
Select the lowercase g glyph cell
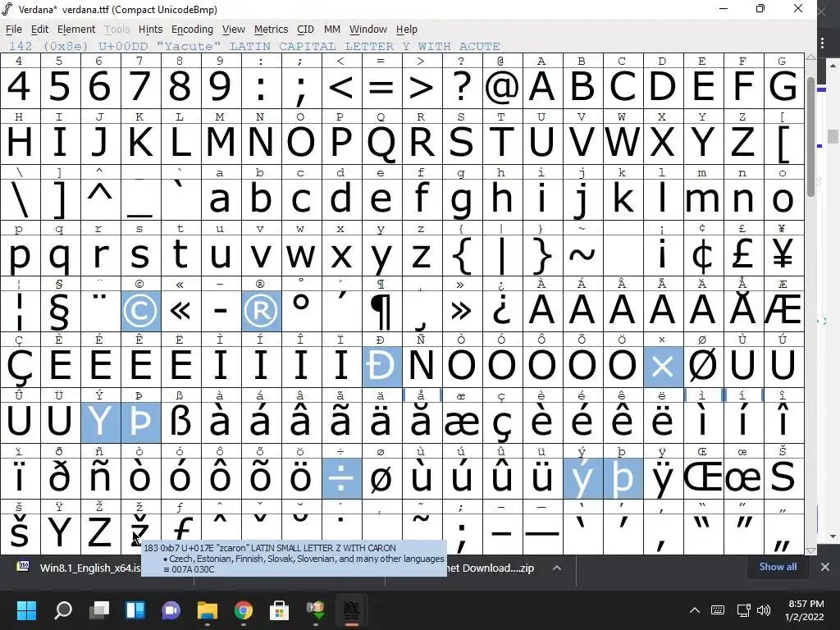463,200
